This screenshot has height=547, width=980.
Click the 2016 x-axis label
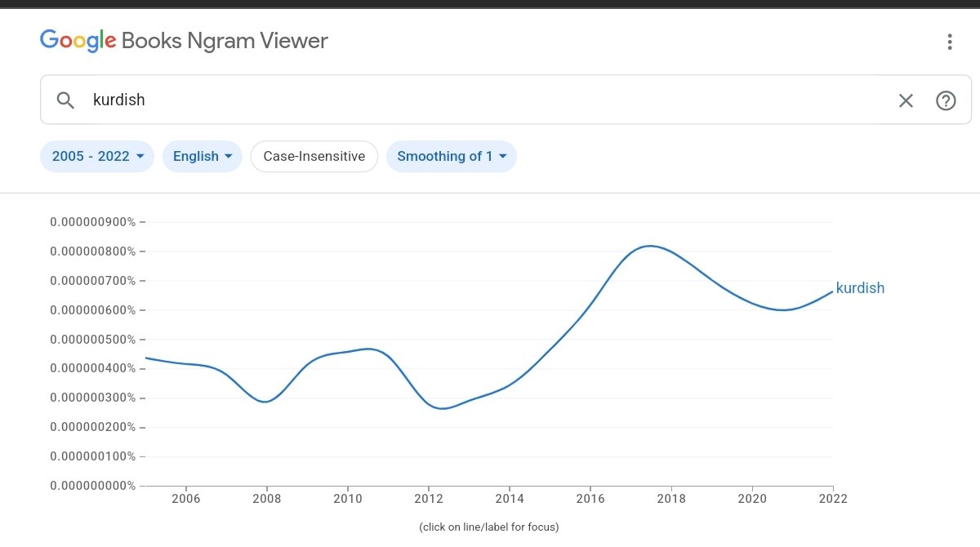(x=590, y=498)
